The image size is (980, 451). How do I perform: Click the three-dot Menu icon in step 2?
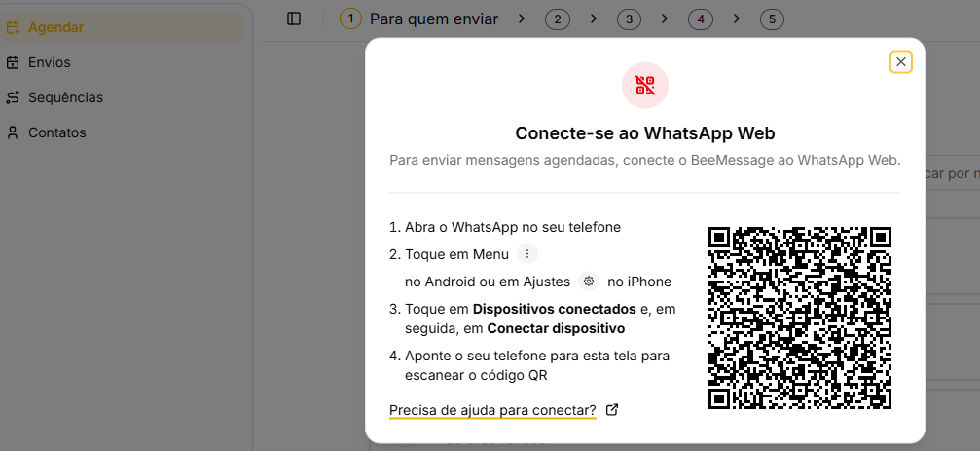coord(527,254)
